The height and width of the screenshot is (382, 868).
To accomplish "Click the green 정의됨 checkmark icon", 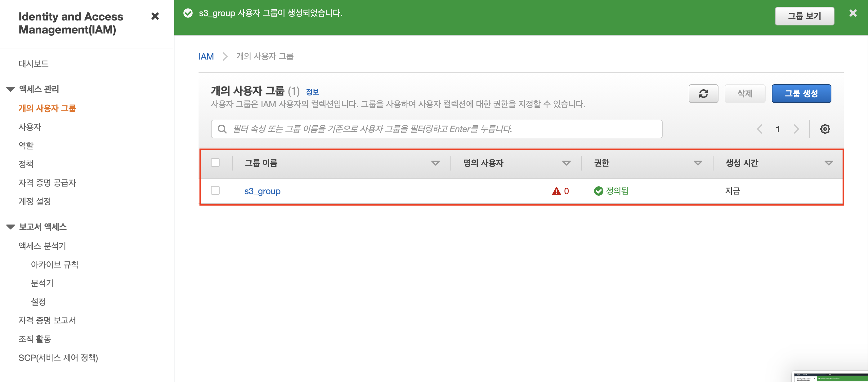I will click(x=598, y=191).
